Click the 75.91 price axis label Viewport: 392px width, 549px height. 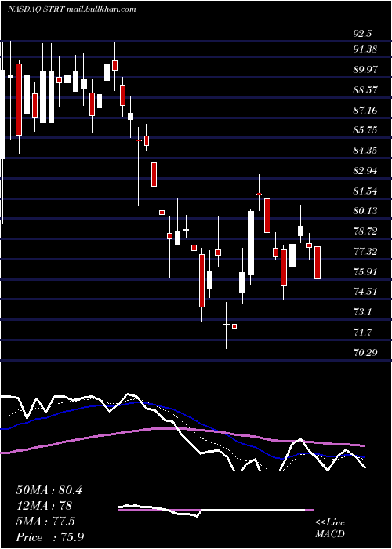[365, 271]
